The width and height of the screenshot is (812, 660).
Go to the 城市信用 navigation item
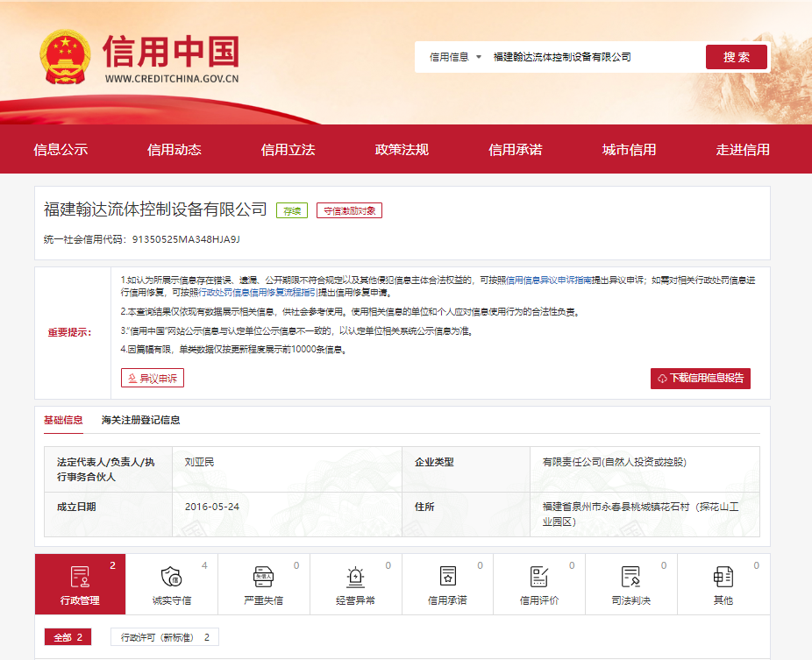[x=629, y=150]
